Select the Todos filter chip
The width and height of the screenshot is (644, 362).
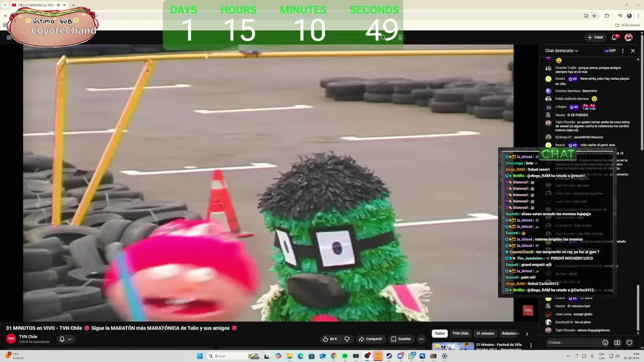(440, 333)
